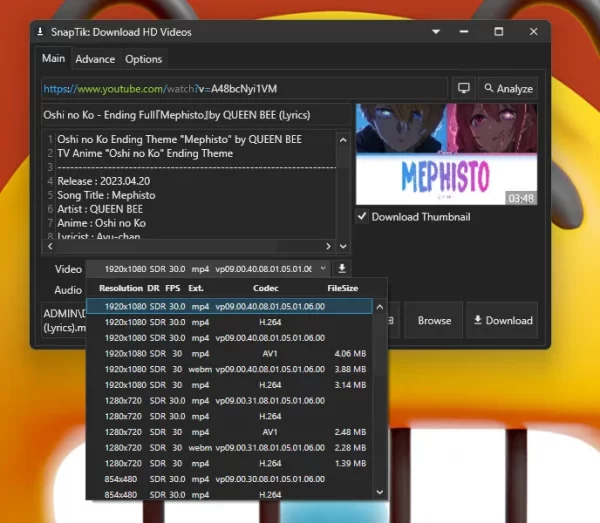Image resolution: width=600 pixels, height=523 pixels.
Task: Click the Codec column header
Action: (266, 288)
